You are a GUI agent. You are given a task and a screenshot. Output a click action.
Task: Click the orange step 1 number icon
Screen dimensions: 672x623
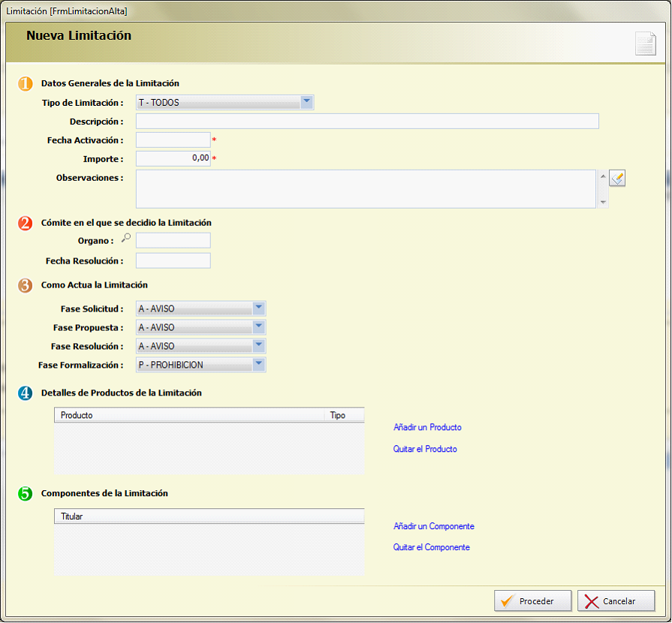tap(26, 83)
